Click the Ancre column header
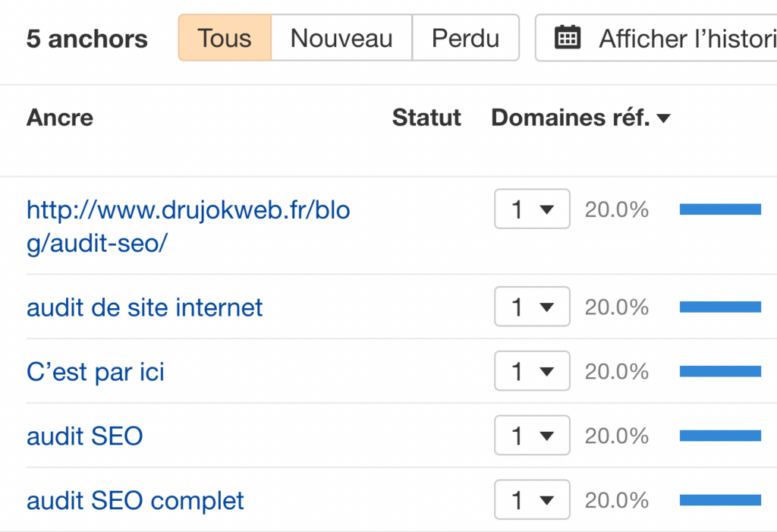777x532 pixels. click(60, 118)
